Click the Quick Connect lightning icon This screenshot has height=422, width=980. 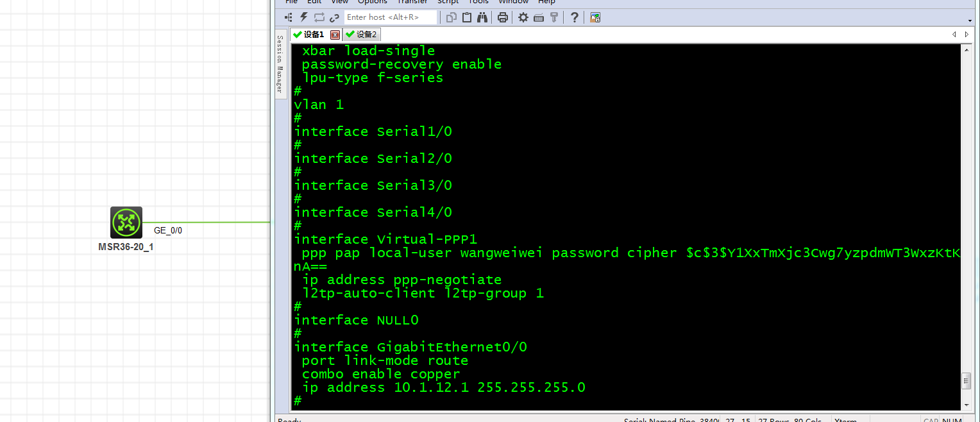(303, 17)
